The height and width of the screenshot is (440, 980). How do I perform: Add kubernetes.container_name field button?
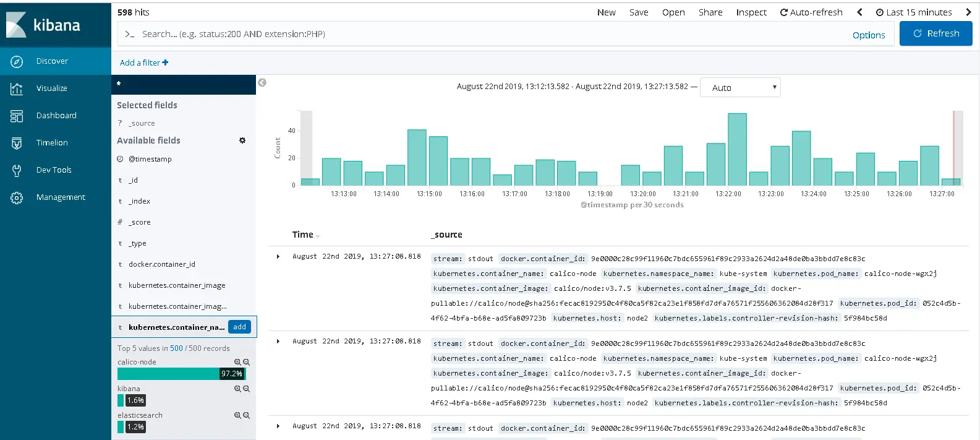(239, 327)
